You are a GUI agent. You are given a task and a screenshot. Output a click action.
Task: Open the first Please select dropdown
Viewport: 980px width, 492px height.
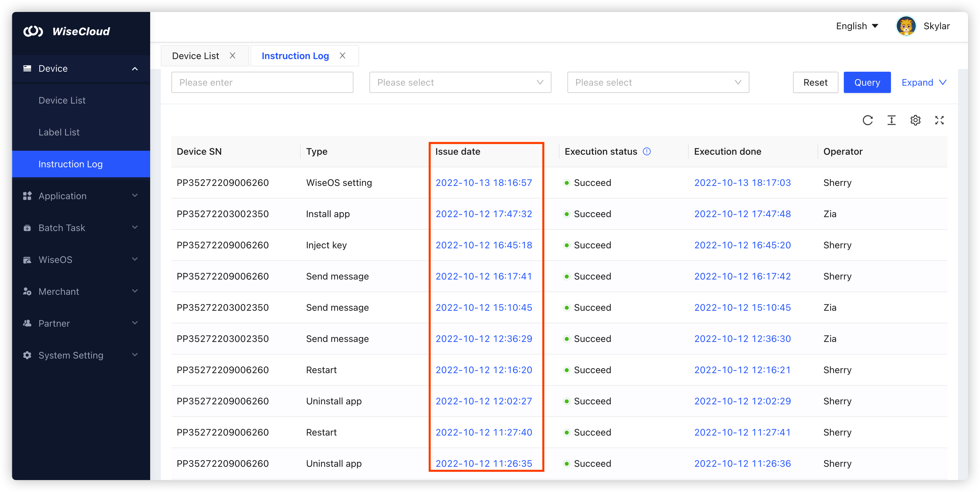point(460,82)
